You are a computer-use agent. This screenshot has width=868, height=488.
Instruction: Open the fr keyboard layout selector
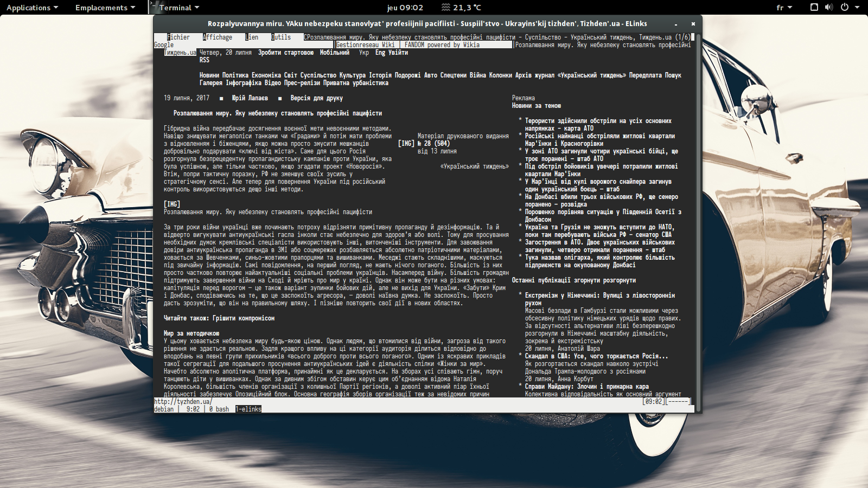point(784,8)
